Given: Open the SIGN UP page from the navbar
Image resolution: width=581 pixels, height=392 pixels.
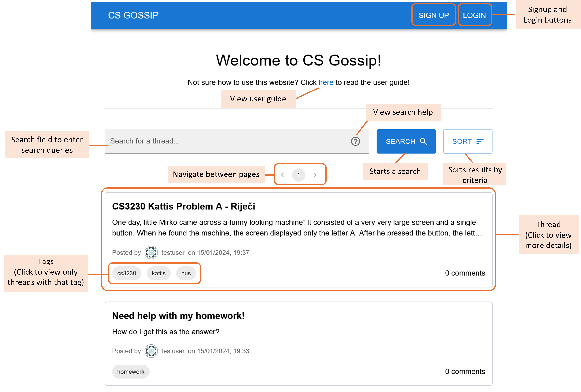Looking at the screenshot, I should point(433,15).
